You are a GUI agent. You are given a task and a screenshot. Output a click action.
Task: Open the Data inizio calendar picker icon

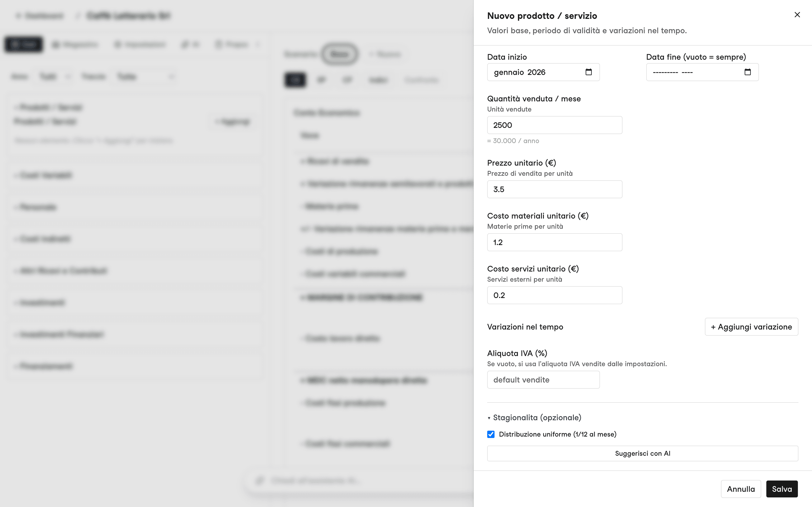click(x=588, y=72)
